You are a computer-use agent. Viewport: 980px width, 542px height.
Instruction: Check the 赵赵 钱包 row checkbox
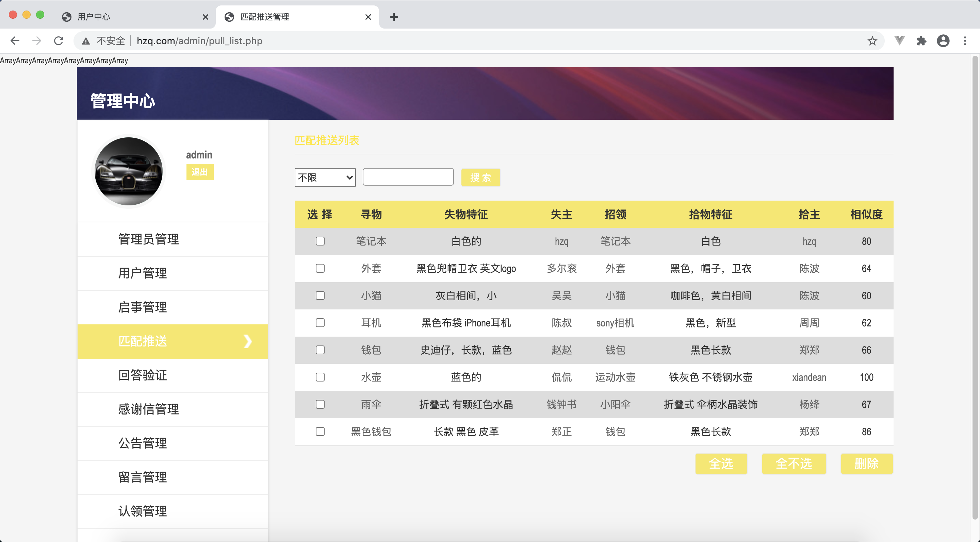[x=320, y=350]
